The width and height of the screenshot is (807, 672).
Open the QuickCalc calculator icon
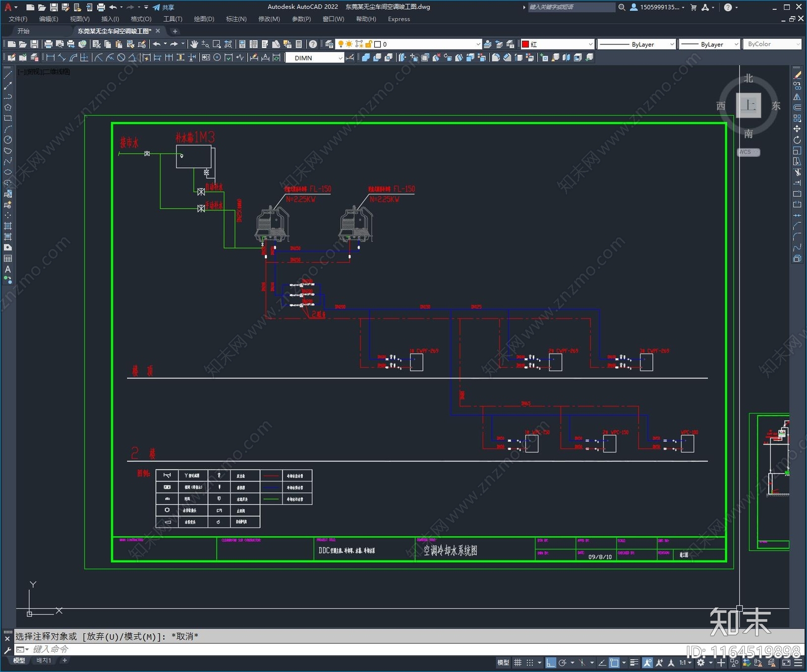pyautogui.click(x=299, y=44)
